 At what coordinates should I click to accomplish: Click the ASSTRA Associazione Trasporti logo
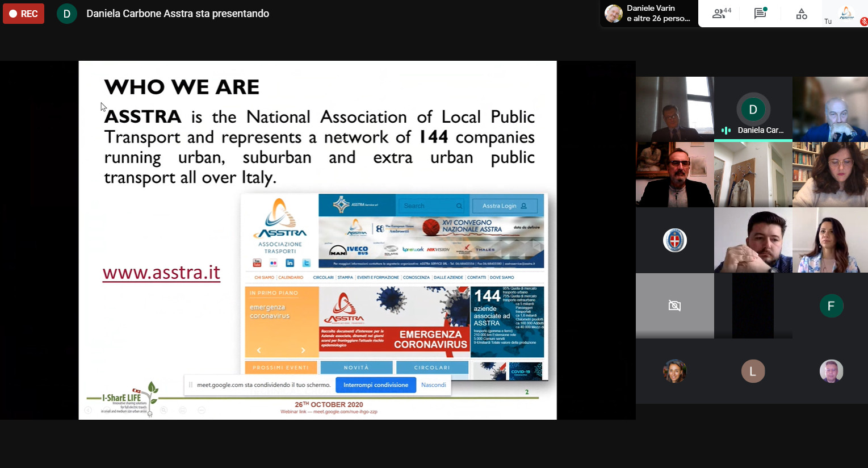(x=280, y=226)
